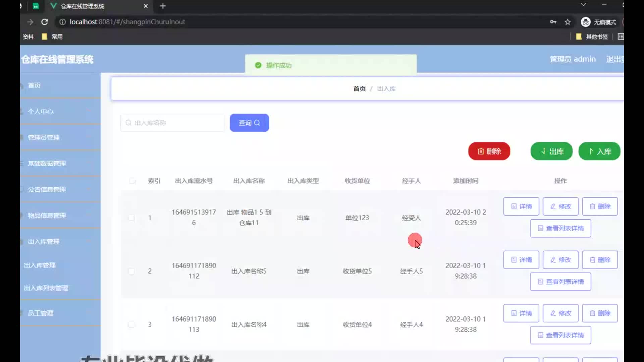The image size is (644, 362).
Task: Click row 1 删除 button for 单位123
Action: (600, 206)
